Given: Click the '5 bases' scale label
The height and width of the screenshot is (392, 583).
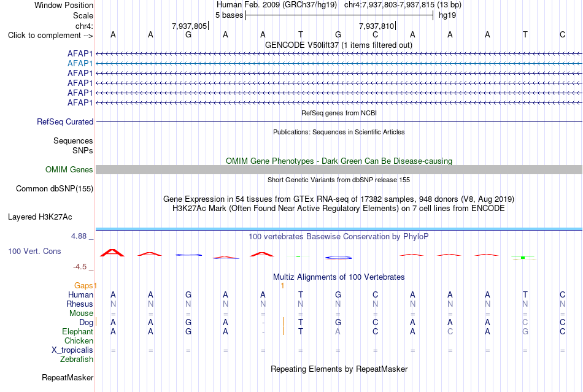Looking at the screenshot, I should [229, 15].
